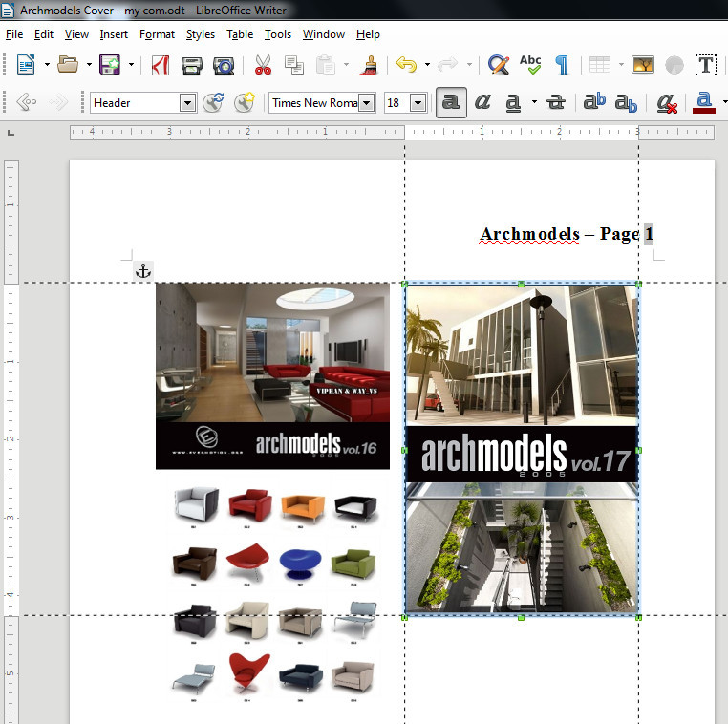Click the Redo arrow

448,64
